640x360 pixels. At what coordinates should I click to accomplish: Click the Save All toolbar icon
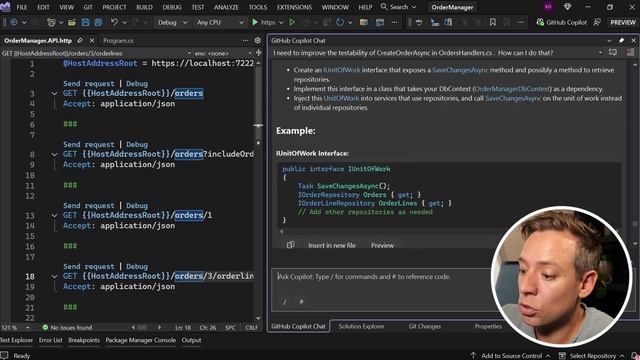pyautogui.click(x=98, y=22)
